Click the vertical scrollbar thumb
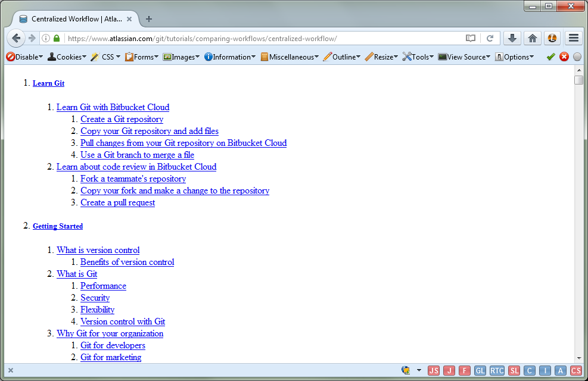 (x=578, y=80)
